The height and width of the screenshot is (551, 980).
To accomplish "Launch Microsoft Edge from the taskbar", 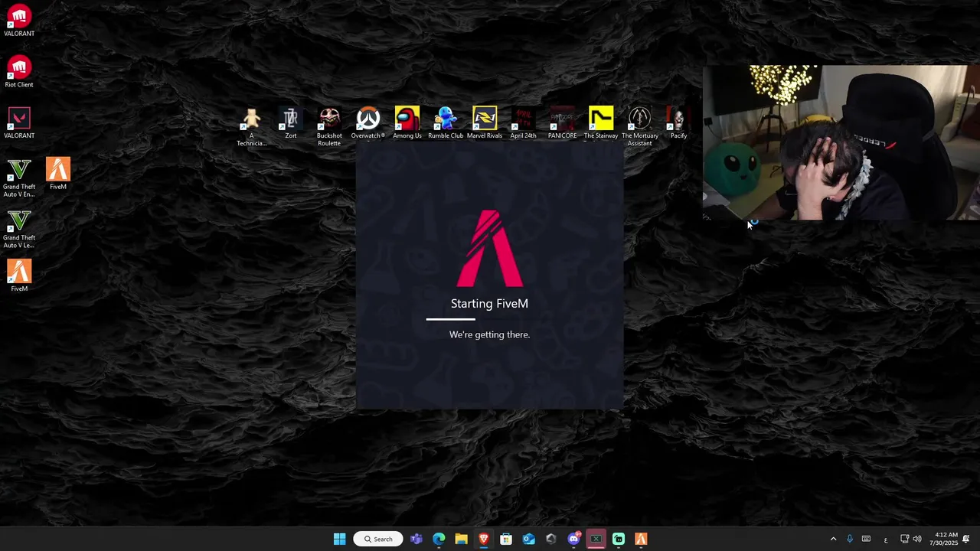I will (x=439, y=539).
